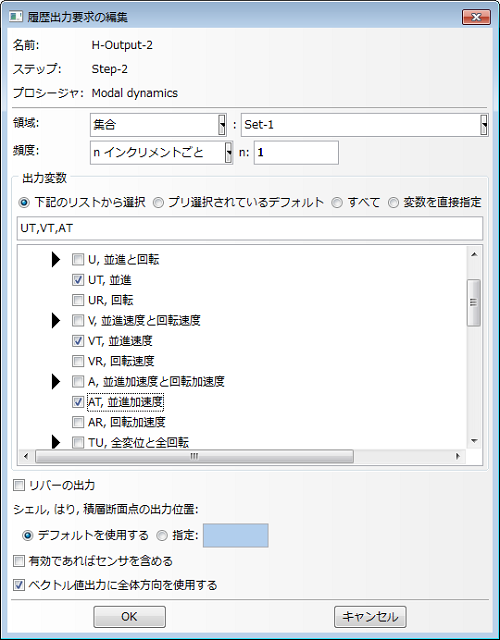Choose the 変数を直接指定 radio option
This screenshot has width=500, height=640.
pos(393,202)
